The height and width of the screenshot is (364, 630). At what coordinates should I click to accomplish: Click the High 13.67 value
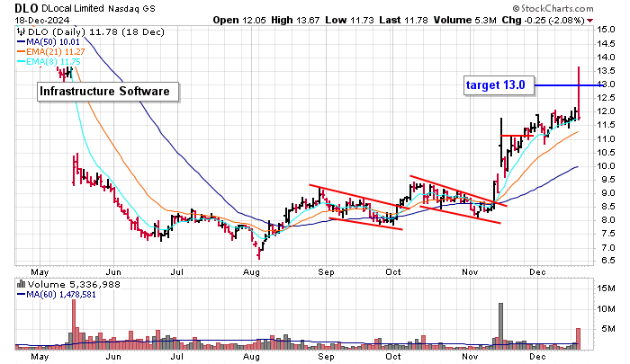[295, 20]
